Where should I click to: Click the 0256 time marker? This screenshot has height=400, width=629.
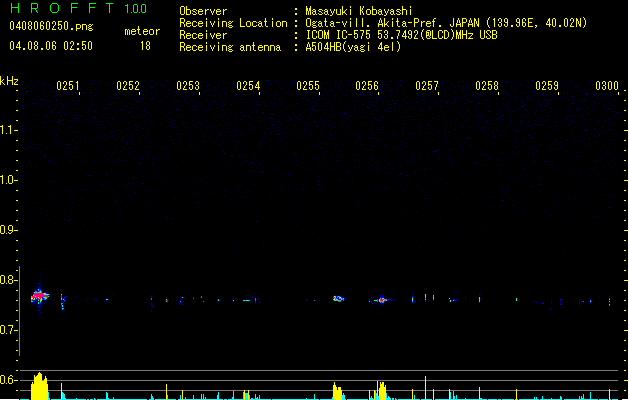pyautogui.click(x=367, y=86)
